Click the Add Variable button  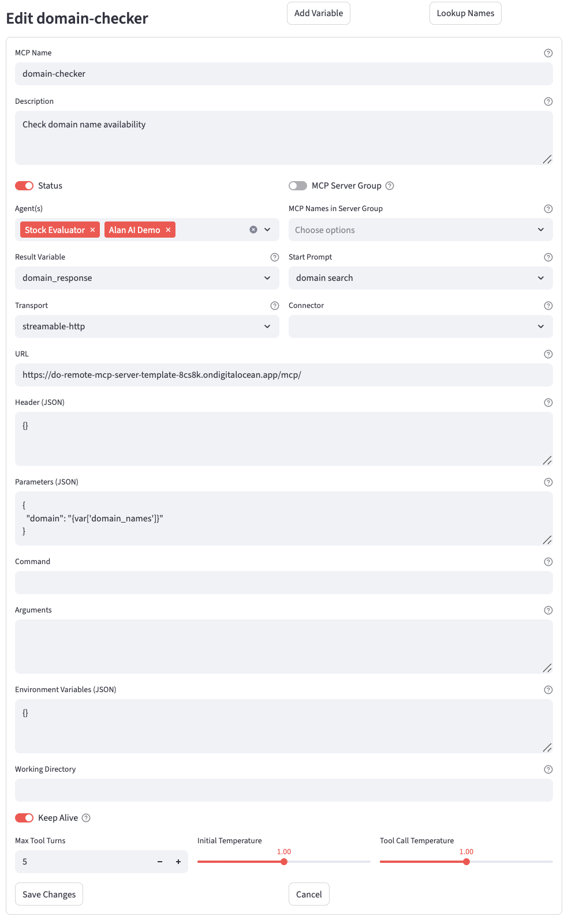pyautogui.click(x=319, y=13)
